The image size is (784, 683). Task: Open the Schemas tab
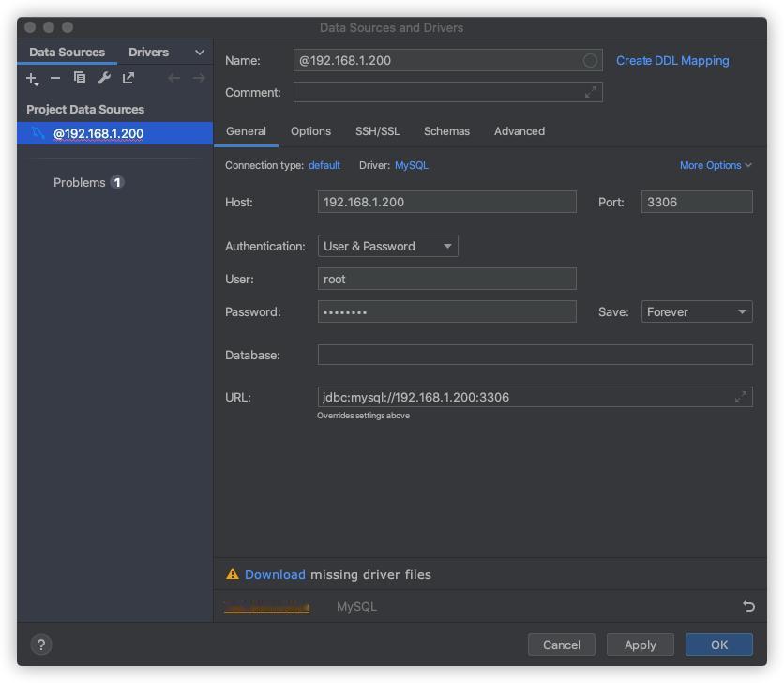click(446, 131)
